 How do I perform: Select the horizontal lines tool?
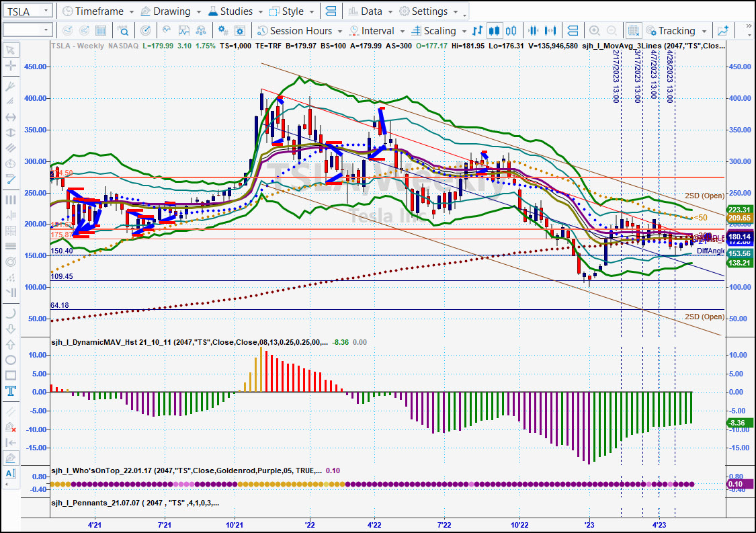pyautogui.click(x=10, y=246)
